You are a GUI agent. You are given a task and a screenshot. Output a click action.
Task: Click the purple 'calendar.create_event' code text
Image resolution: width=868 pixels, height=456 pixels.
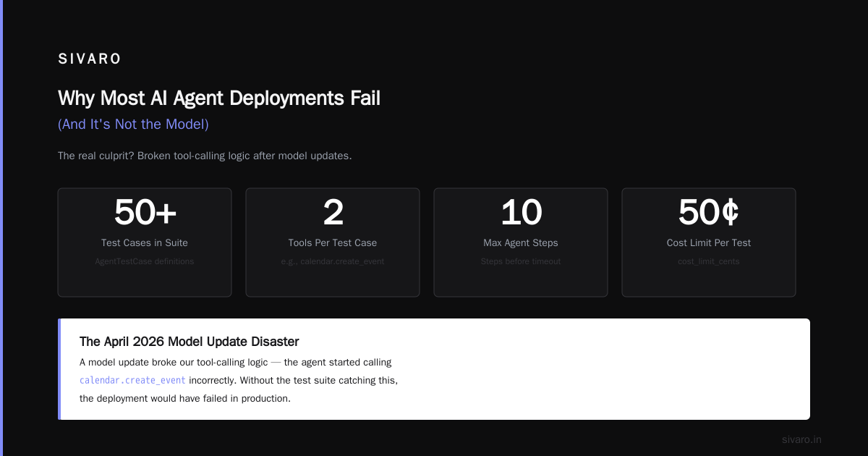click(x=132, y=380)
